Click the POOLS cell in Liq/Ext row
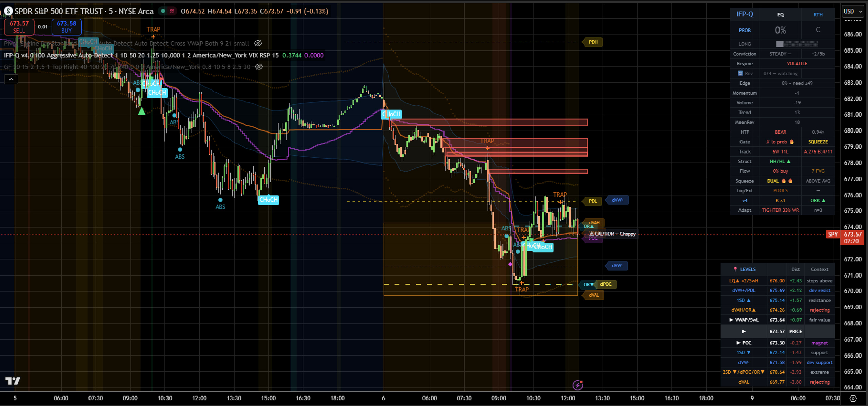868x406 pixels. point(780,191)
